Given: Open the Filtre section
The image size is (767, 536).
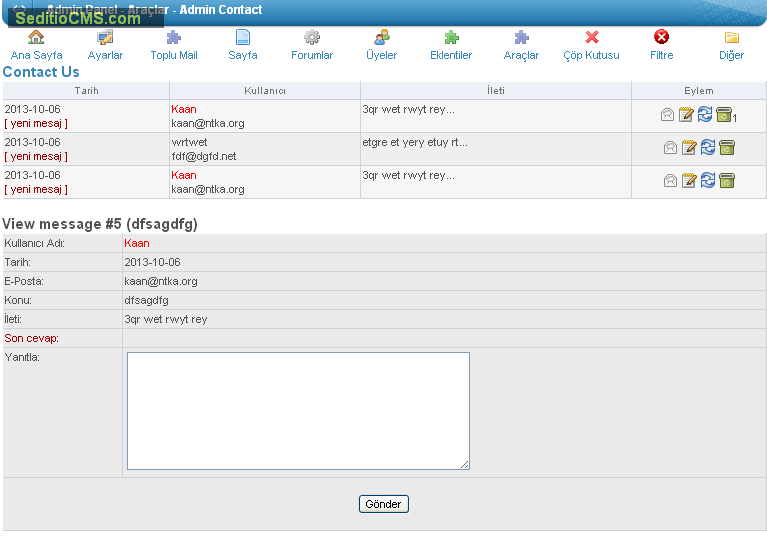Looking at the screenshot, I should pos(661,45).
